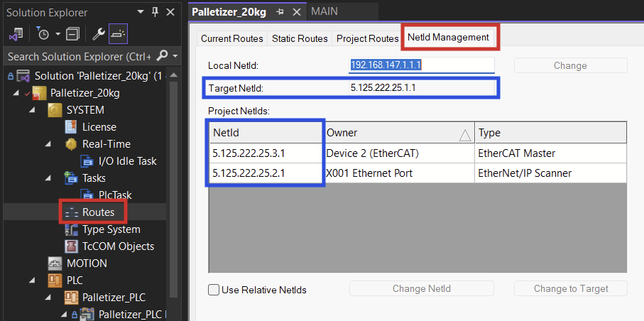Toggle the Preview Selected Items icon

point(119,34)
